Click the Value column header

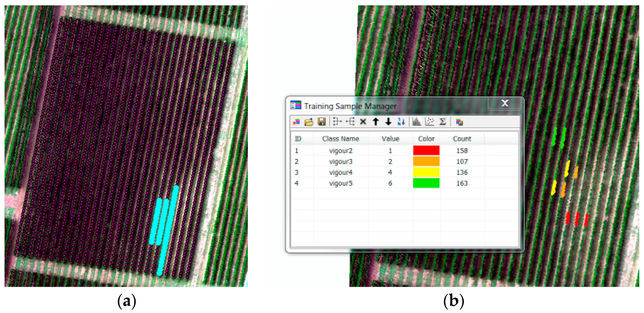coord(390,139)
